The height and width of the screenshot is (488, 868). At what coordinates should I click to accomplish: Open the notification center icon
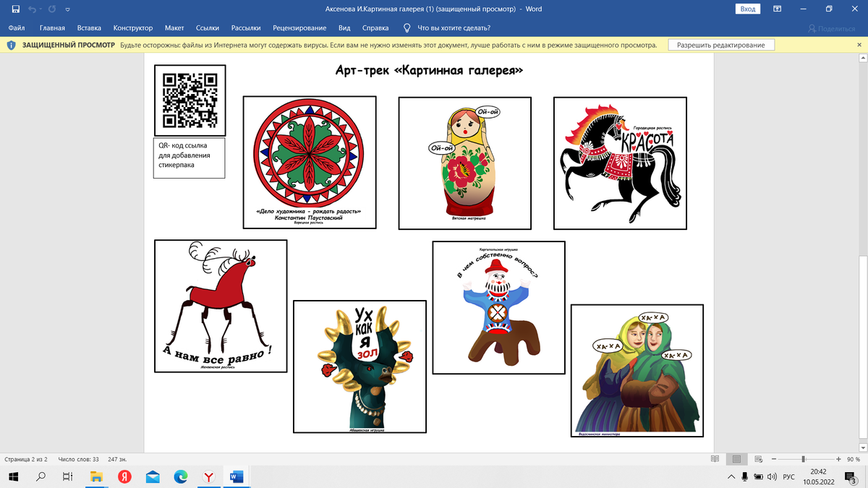(850, 476)
